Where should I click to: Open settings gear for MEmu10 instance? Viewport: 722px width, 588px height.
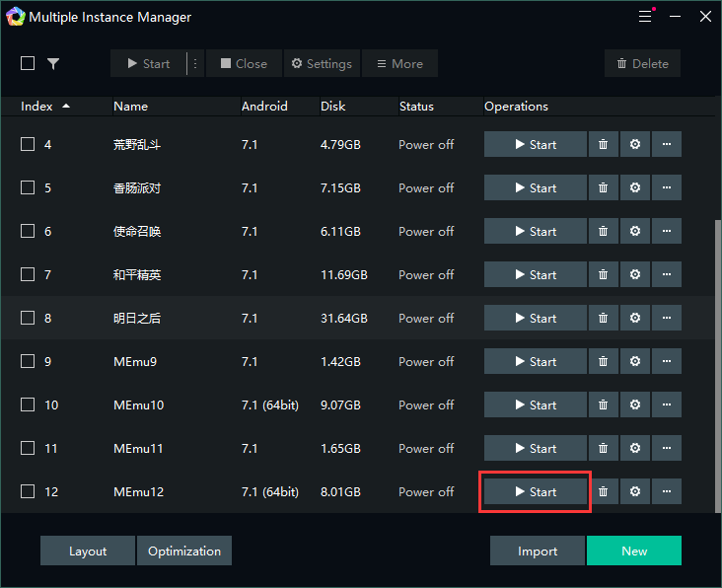634,404
